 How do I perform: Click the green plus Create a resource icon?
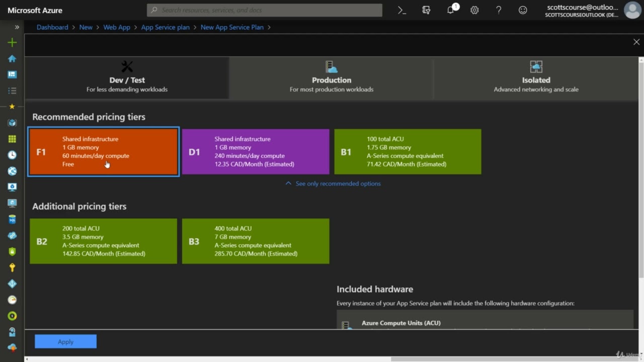pos(12,43)
